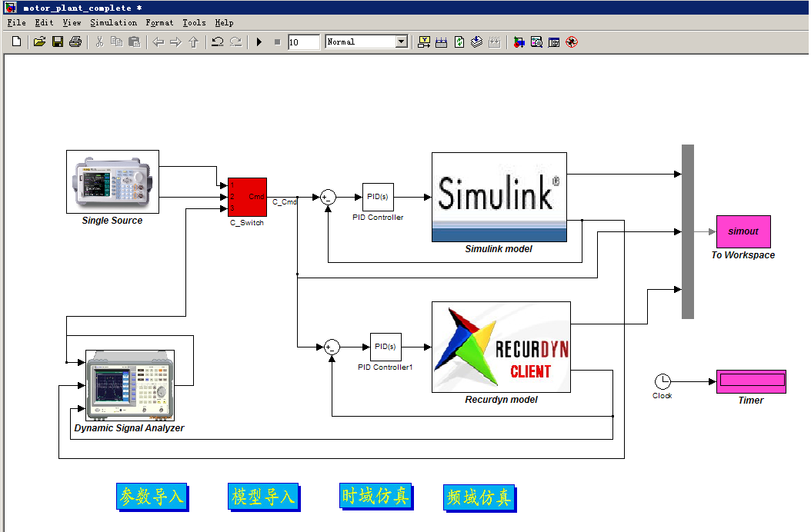The width and height of the screenshot is (811, 532).
Task: Click the New model icon
Action: [x=16, y=42]
